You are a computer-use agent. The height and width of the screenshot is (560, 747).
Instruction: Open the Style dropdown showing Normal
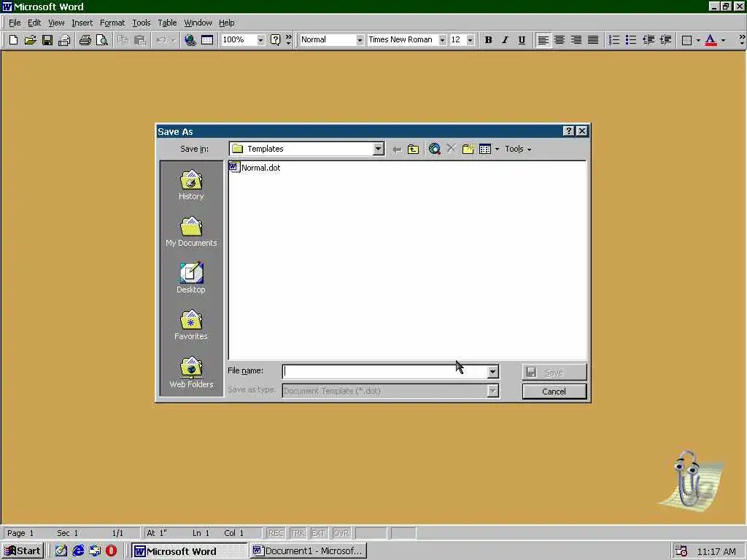click(360, 40)
